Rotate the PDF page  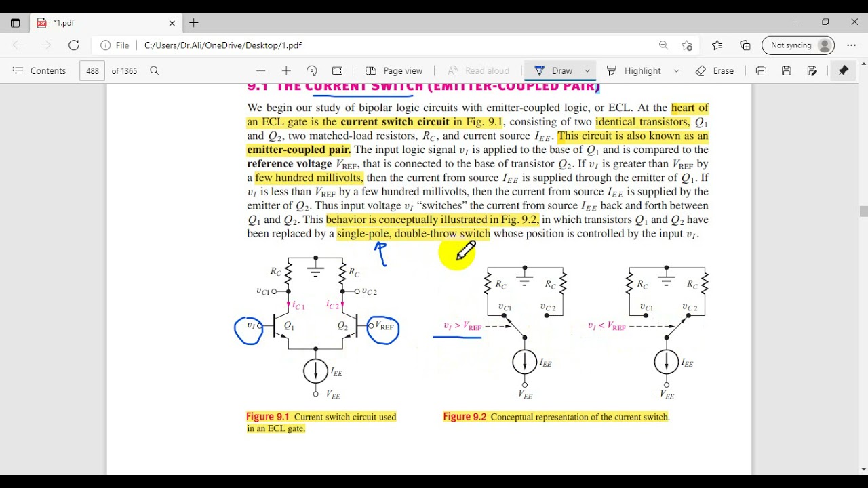(x=312, y=70)
